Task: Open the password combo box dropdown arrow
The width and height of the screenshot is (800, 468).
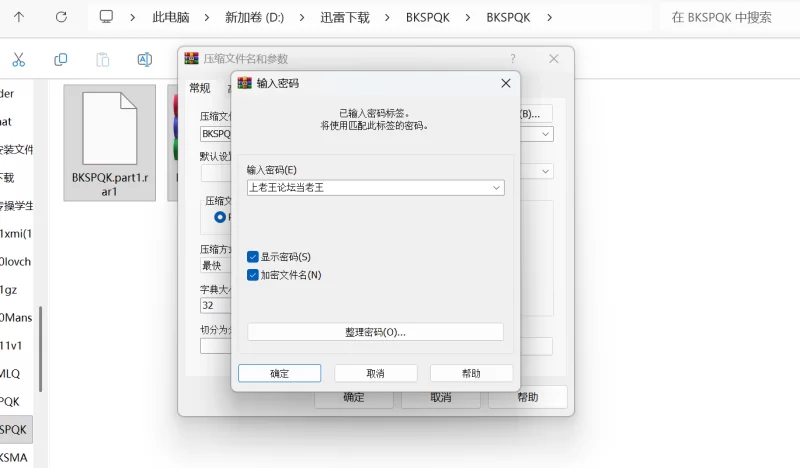Action: (x=496, y=188)
